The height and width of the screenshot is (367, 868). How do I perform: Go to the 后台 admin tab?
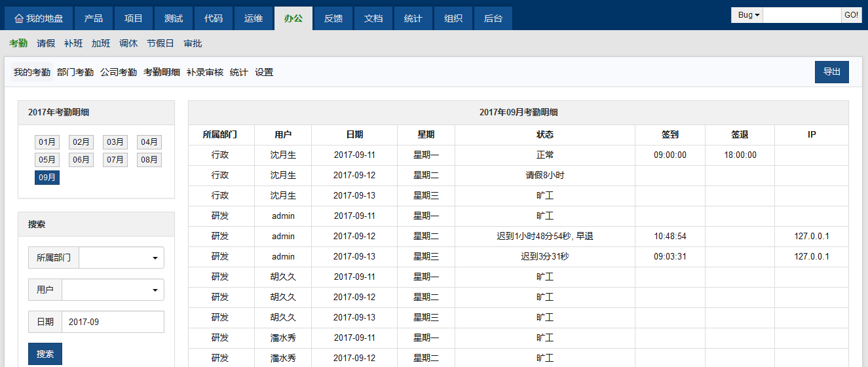point(493,18)
